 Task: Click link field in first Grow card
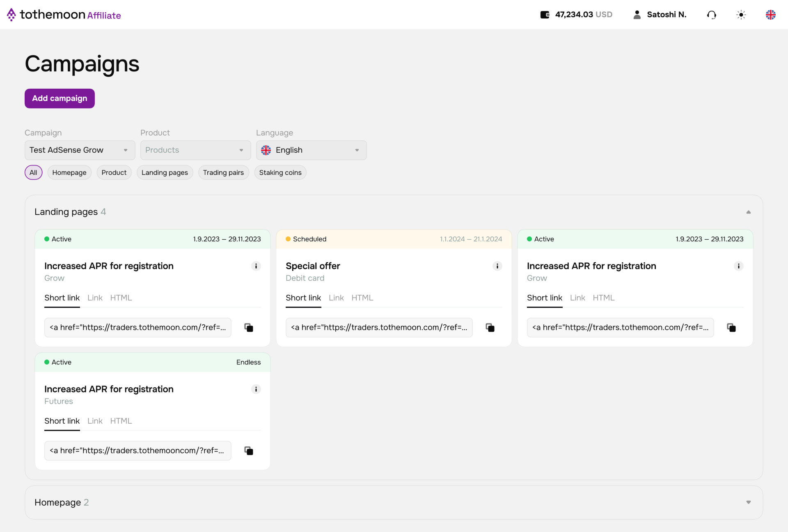point(138,328)
